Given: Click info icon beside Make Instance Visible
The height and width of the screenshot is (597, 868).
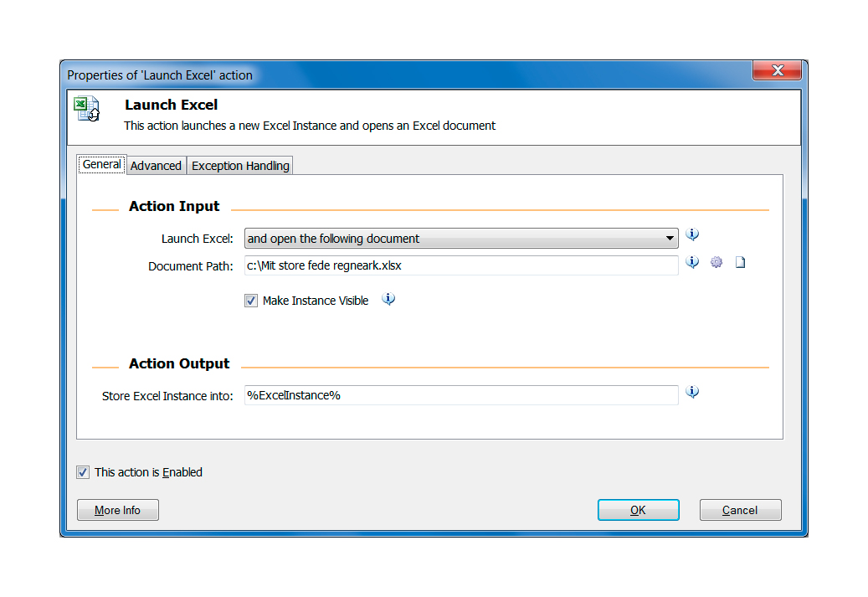Looking at the screenshot, I should (x=388, y=299).
